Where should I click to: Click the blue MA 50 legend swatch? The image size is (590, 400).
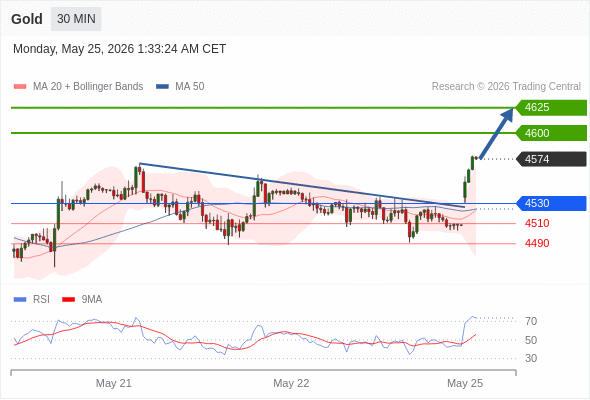[162, 87]
